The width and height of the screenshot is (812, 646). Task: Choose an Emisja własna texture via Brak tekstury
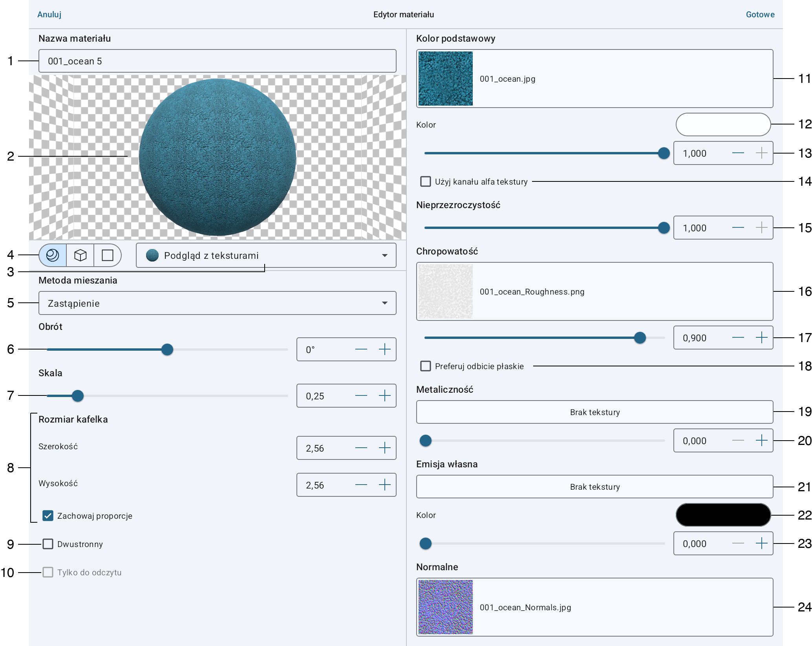click(x=594, y=487)
